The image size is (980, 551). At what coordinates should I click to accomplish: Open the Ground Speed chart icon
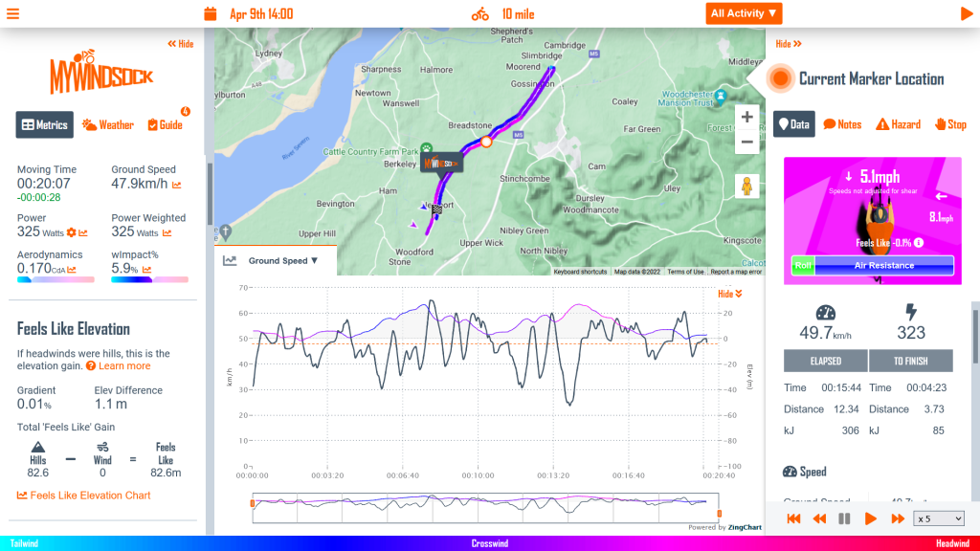176,185
